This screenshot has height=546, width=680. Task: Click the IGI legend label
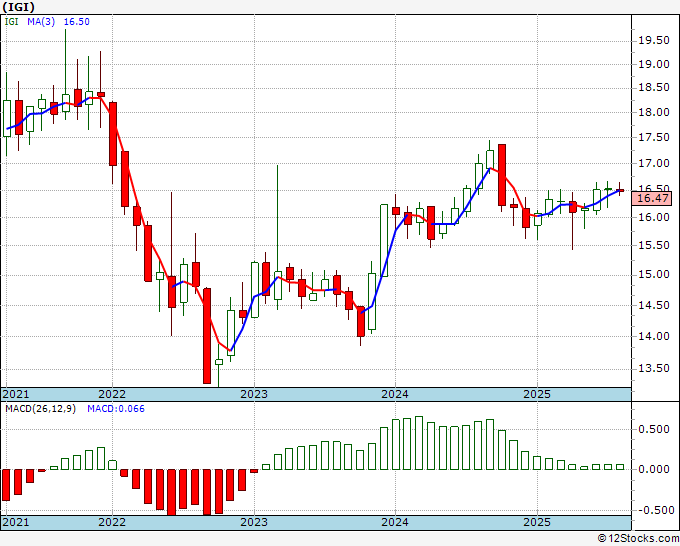(x=12, y=22)
